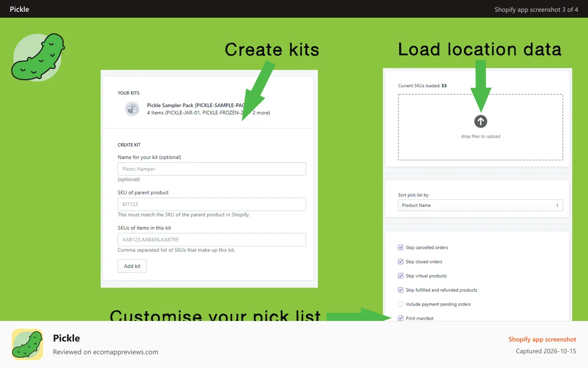Screen dimensions: 588x368
Task: Click the 'Shopify app screenshot 3 of 4' label
Action: (x=536, y=9)
